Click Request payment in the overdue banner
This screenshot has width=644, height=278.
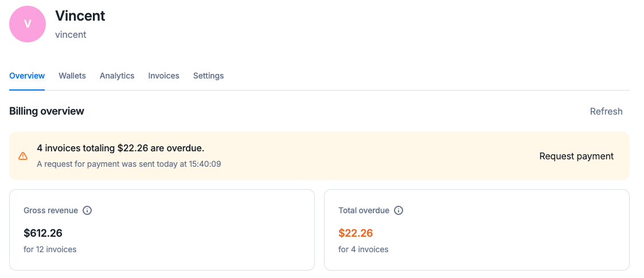577,156
